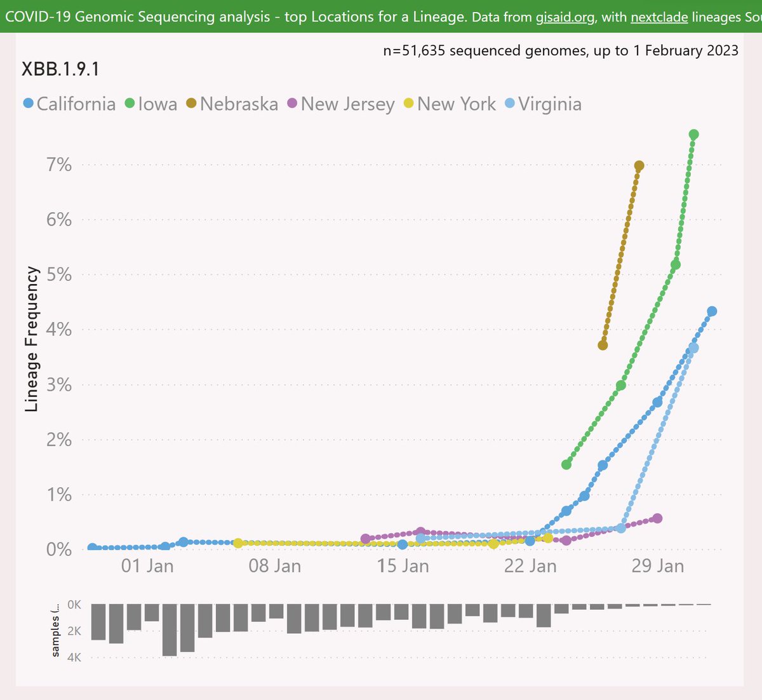762x700 pixels.
Task: Click the top Nebraska data point at 7%
Action: pyautogui.click(x=639, y=166)
